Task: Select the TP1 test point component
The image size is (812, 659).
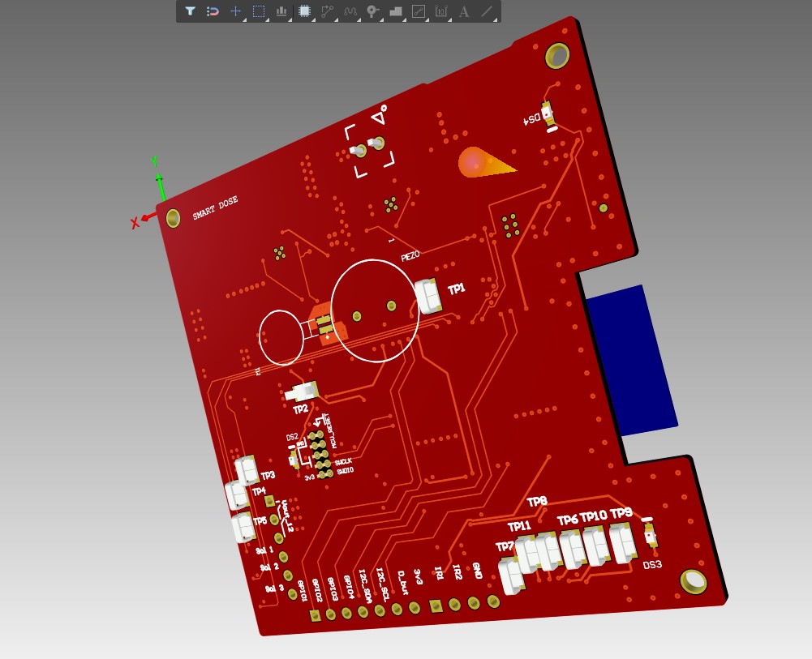Action: point(429,296)
